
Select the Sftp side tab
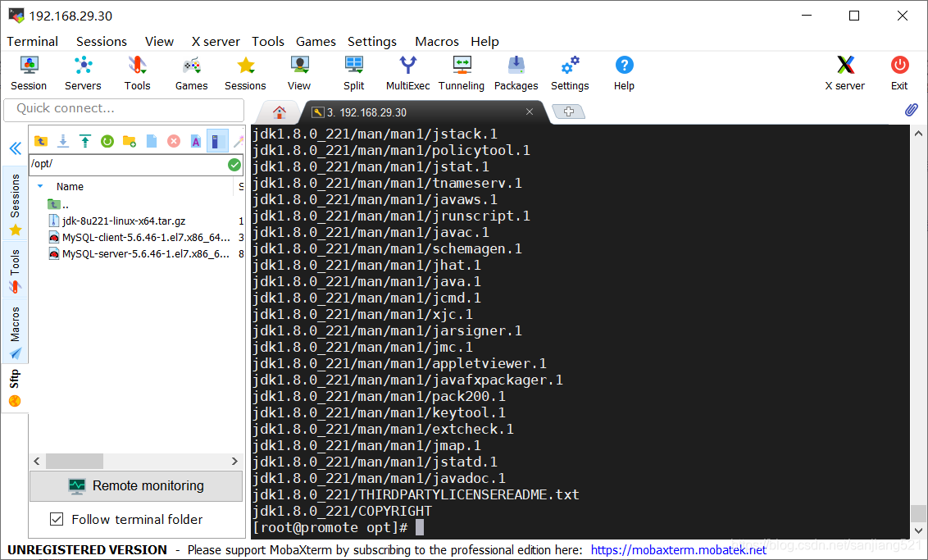point(15,388)
